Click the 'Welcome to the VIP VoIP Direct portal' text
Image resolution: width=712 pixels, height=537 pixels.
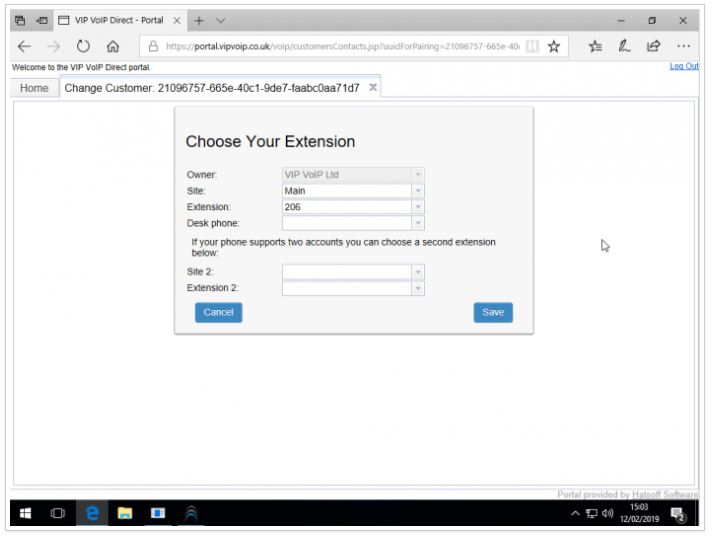point(81,67)
